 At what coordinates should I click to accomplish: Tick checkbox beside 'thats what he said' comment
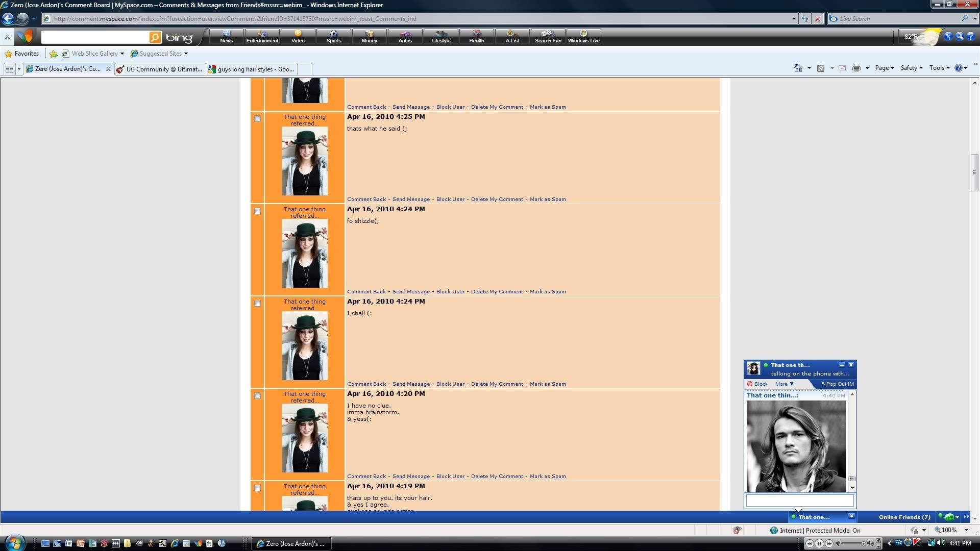[257, 119]
